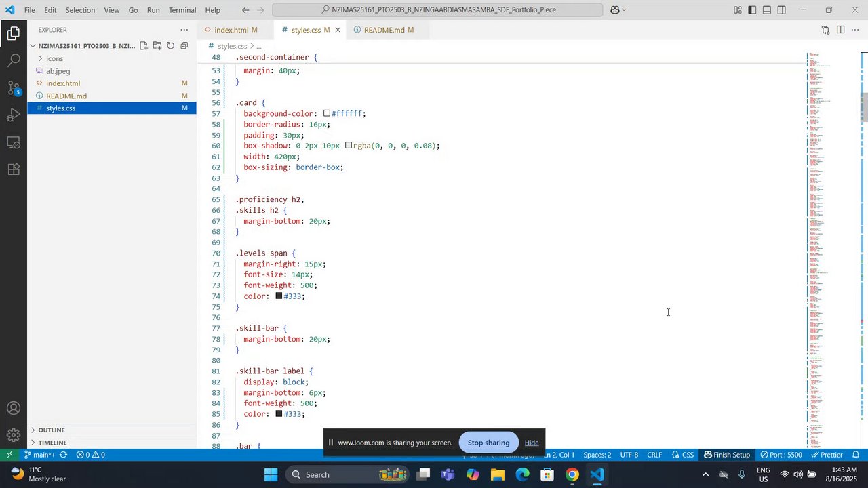
Task: Open the File menu
Action: coord(30,10)
